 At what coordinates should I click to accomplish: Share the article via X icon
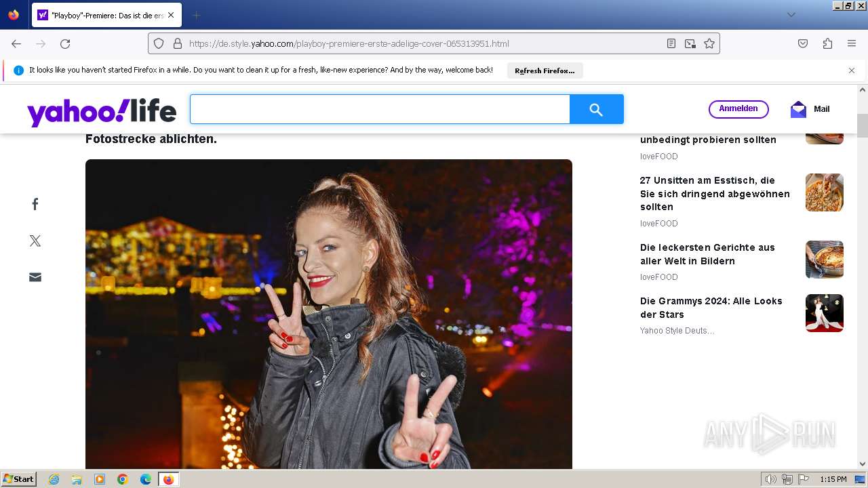35,241
